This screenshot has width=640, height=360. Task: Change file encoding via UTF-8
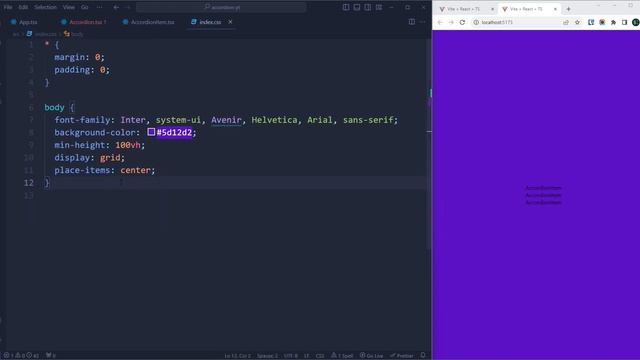pos(291,356)
